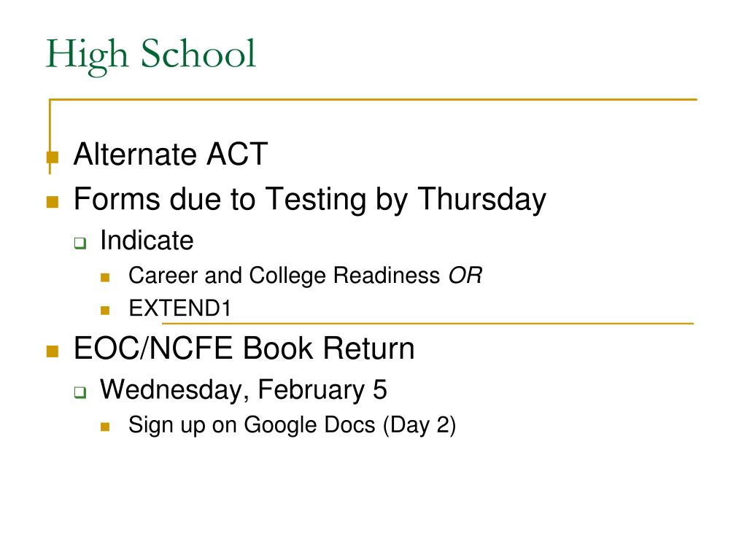747x560 pixels.
Task: Click the Career and College Readiness text
Action: [285, 276]
